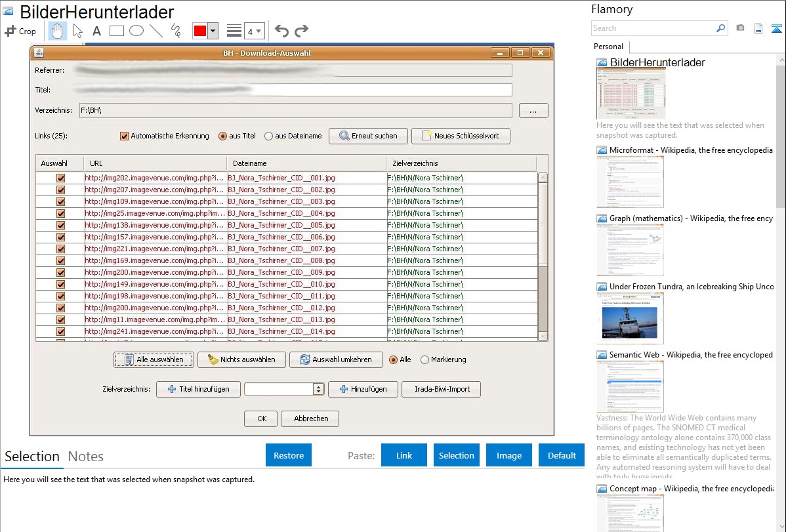786x532 pixels.
Task: Click the Irada-Biwi-Import button
Action: (x=441, y=389)
